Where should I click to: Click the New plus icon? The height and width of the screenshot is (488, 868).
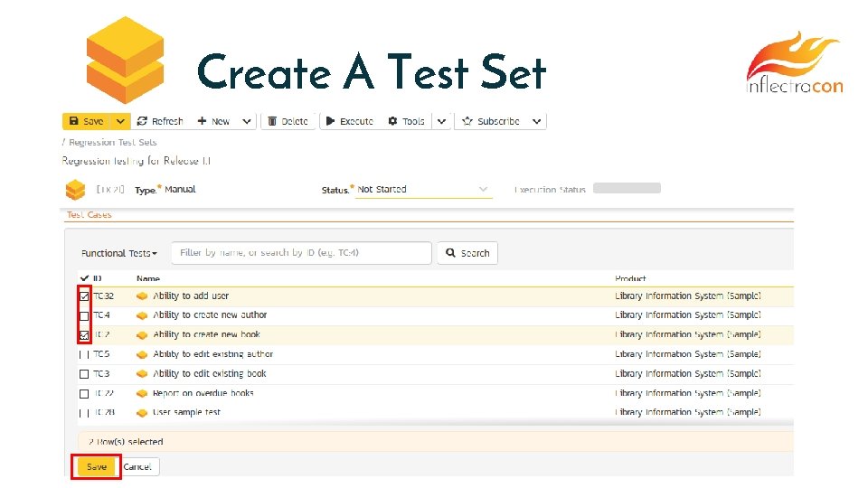tap(203, 121)
